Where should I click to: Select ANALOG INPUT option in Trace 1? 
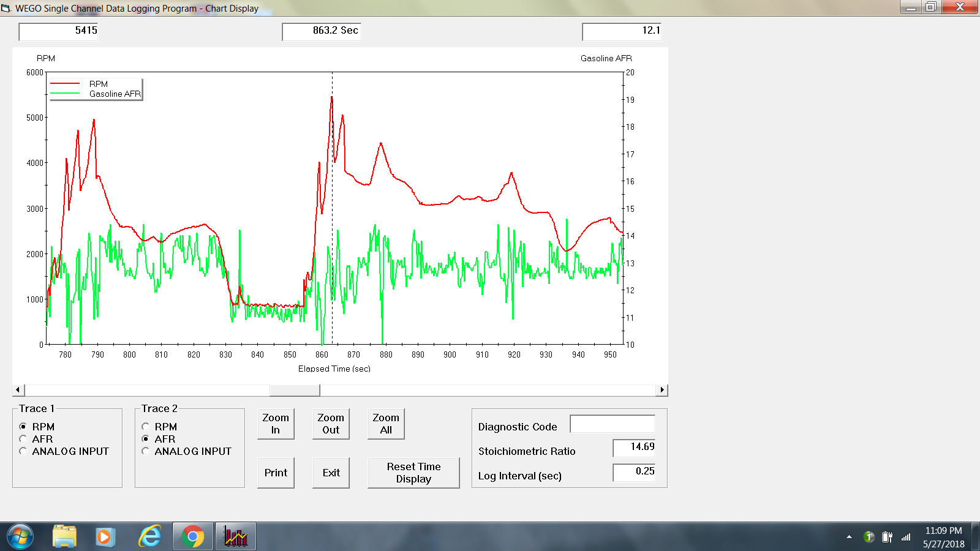(x=23, y=451)
